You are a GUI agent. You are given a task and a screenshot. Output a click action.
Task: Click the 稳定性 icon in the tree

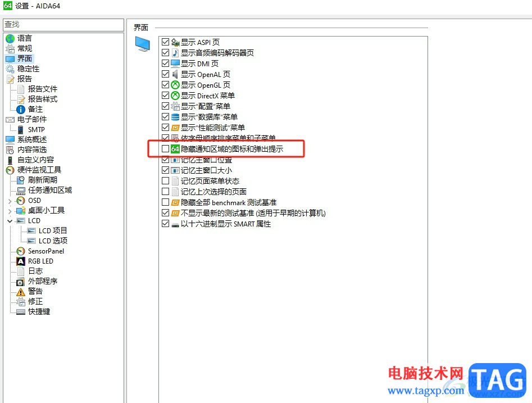[x=10, y=69]
